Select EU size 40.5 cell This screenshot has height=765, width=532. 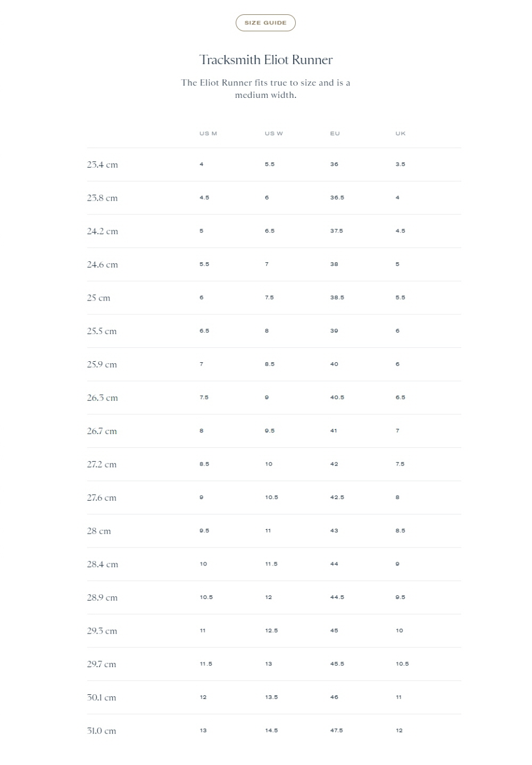pyautogui.click(x=337, y=397)
